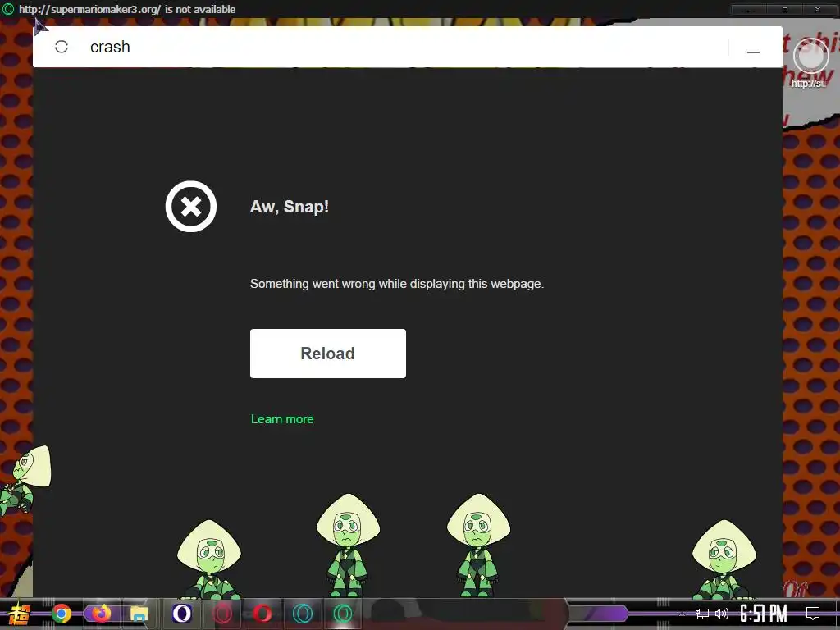
Task: Open network status in the system tray
Action: click(x=702, y=614)
